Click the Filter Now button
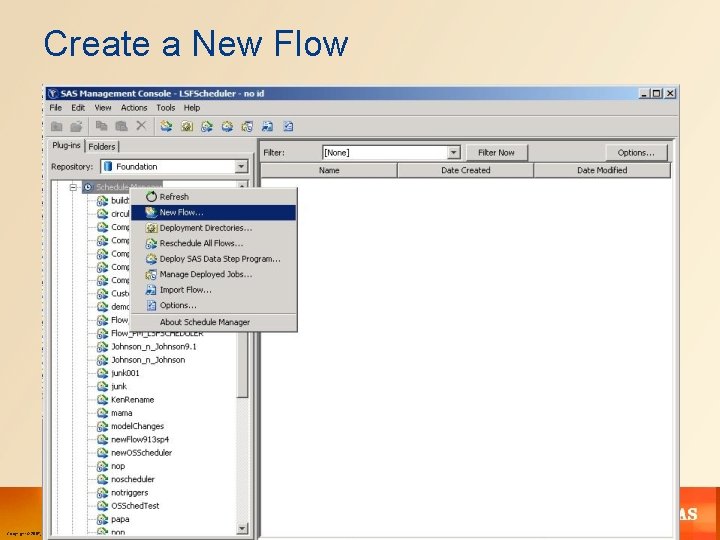The image size is (720, 540). (496, 152)
